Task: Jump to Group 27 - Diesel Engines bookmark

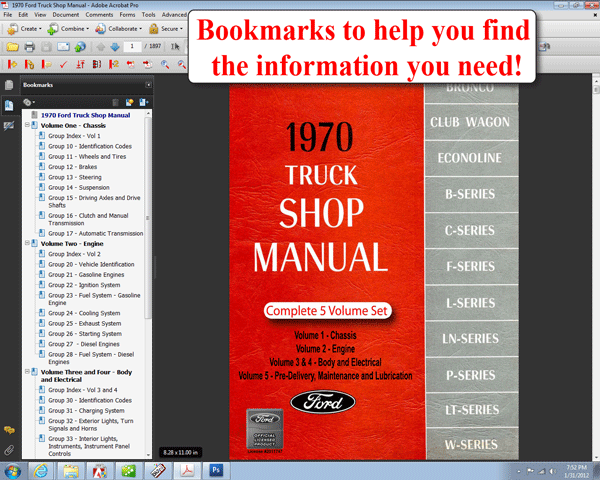Action: coord(84,344)
